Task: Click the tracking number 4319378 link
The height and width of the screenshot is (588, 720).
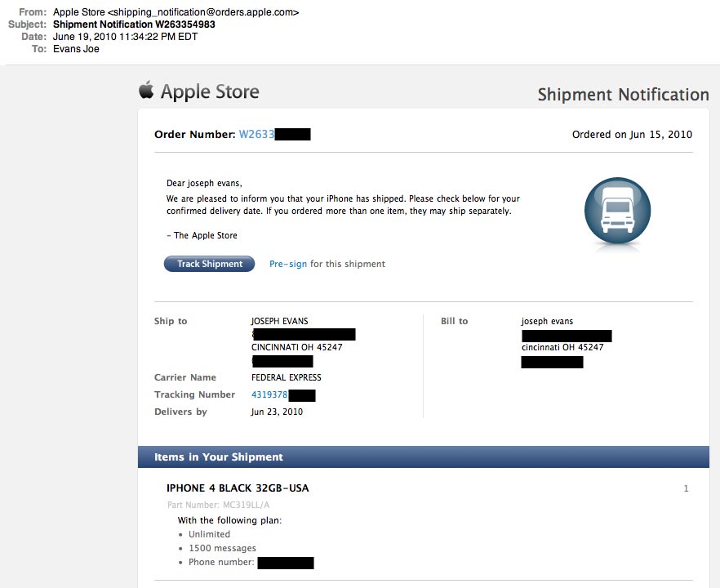Action: (x=269, y=394)
